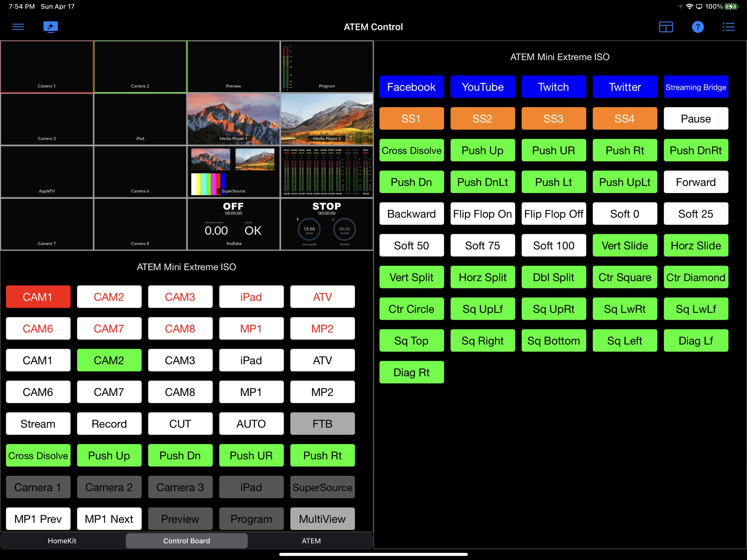This screenshot has width=747, height=560.
Task: Tap the Facebook streaming button
Action: (411, 87)
